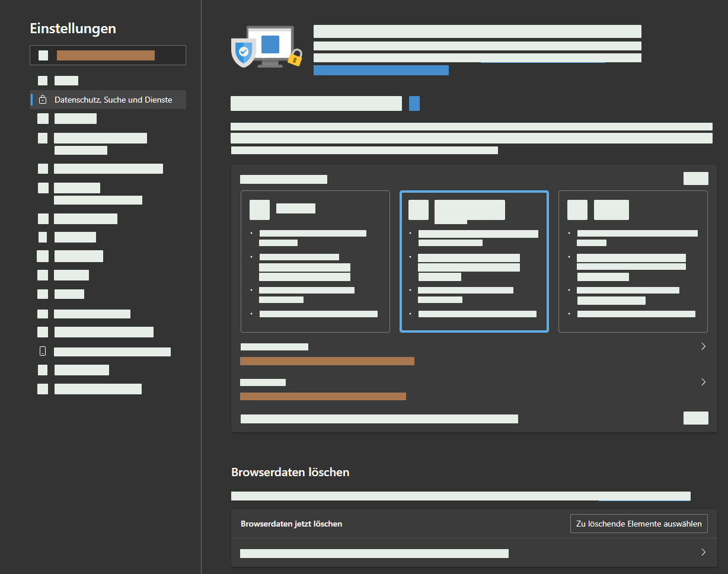
Task: Click the Darstellung icon below Datenschutz entry
Action: pyautogui.click(x=43, y=119)
